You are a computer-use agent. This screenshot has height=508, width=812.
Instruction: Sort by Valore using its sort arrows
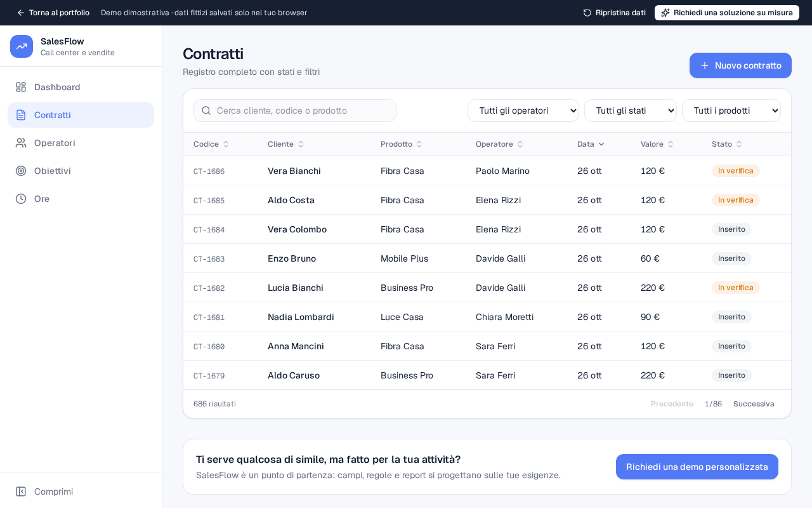671,144
